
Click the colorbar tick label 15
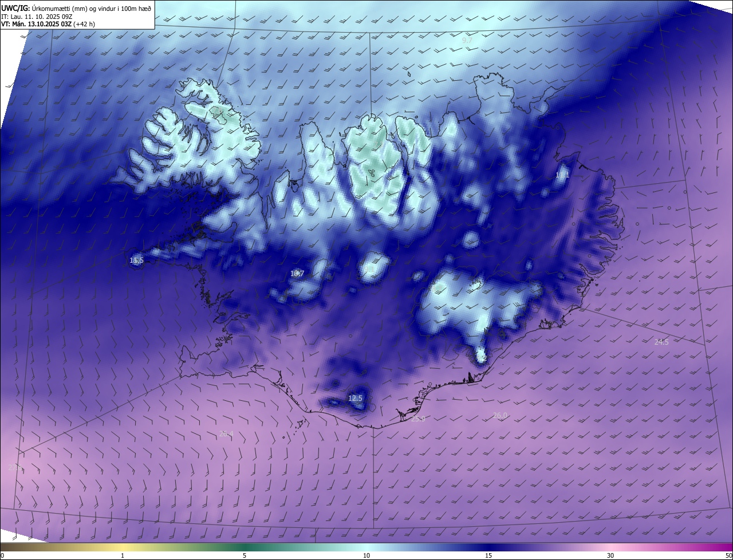coord(488,555)
